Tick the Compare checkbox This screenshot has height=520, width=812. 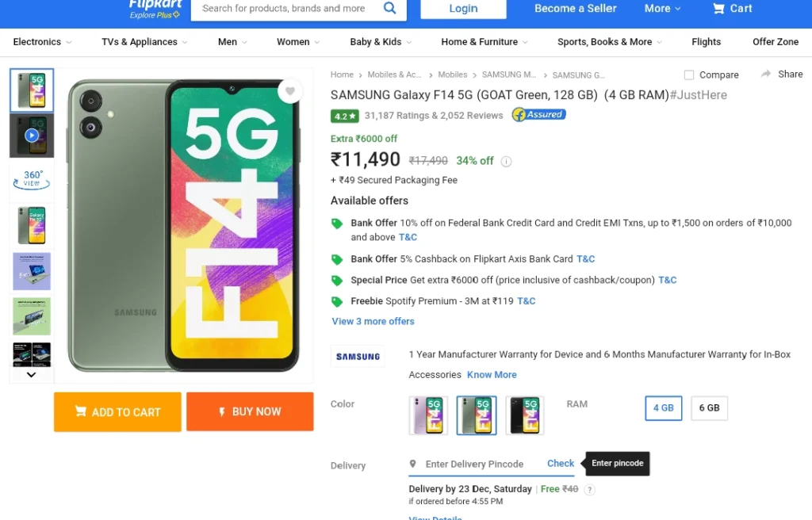point(689,75)
